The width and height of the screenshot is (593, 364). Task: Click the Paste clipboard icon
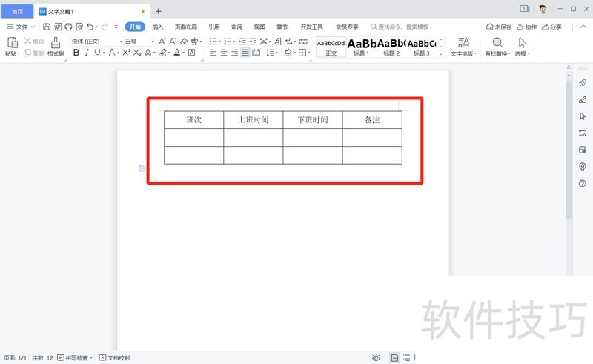click(13, 42)
